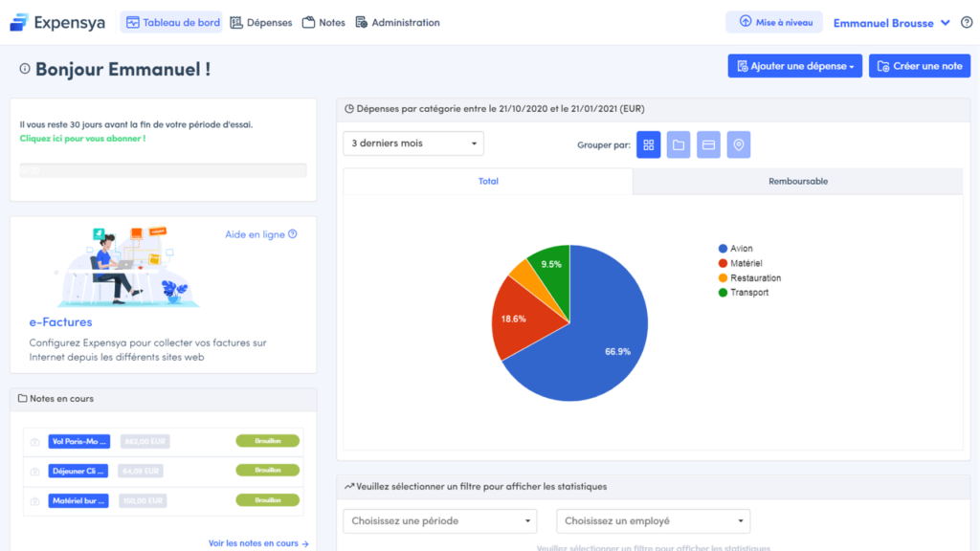Go to the Notes section
This screenshot has width=980, height=551.
pyautogui.click(x=323, y=23)
